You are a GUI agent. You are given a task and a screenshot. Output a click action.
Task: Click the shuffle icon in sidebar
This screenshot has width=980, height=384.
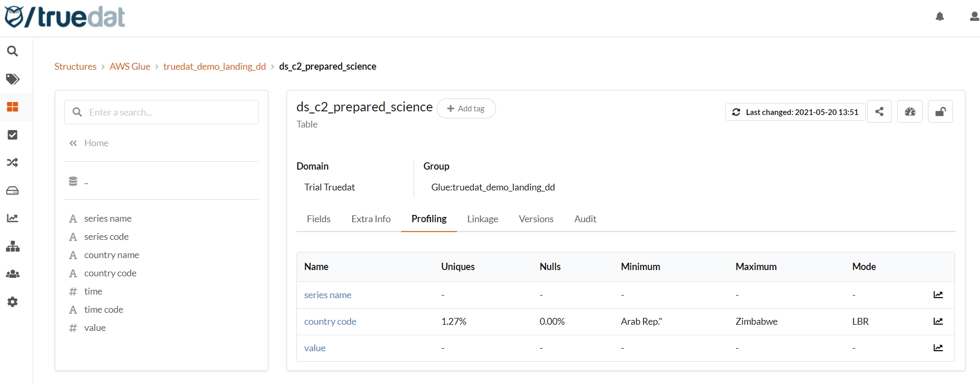tap(13, 162)
